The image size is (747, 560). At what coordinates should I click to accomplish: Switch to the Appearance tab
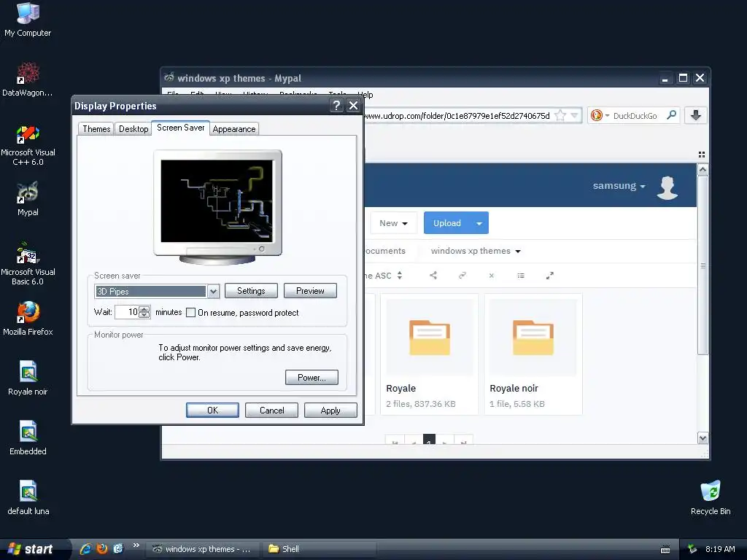click(x=234, y=129)
